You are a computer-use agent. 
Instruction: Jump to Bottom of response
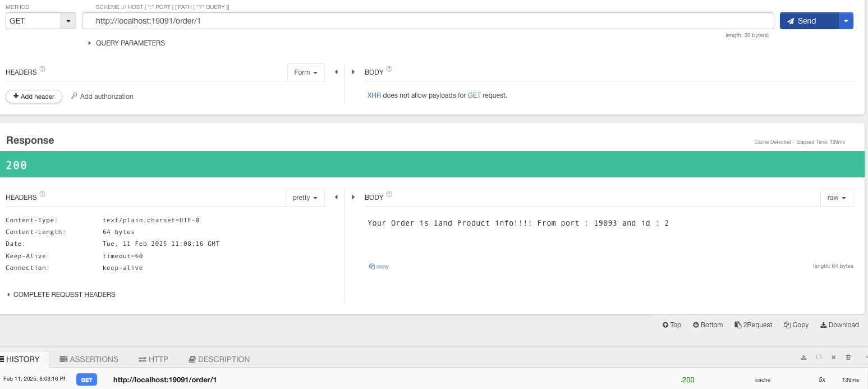[708, 325]
